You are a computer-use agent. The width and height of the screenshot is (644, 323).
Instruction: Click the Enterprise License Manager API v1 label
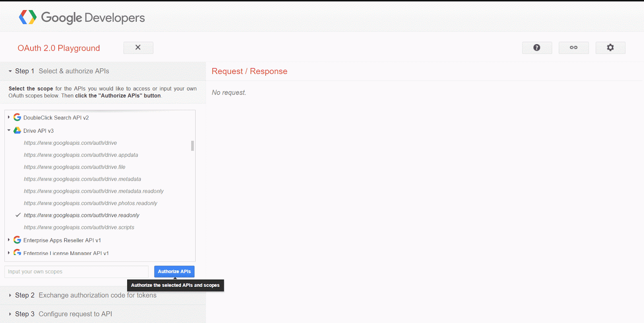coord(66,253)
